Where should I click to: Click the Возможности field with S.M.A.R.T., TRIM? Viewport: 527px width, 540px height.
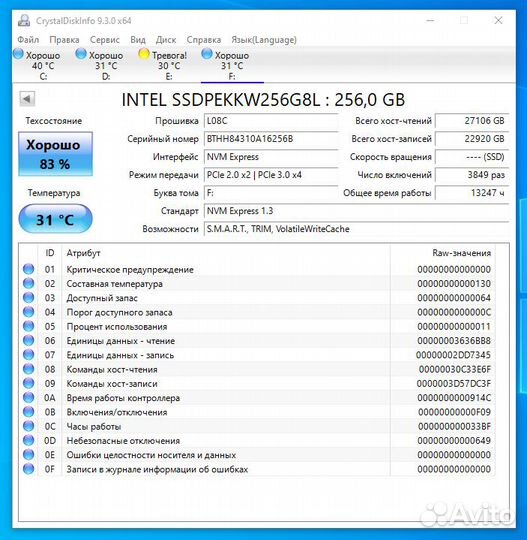356,229
